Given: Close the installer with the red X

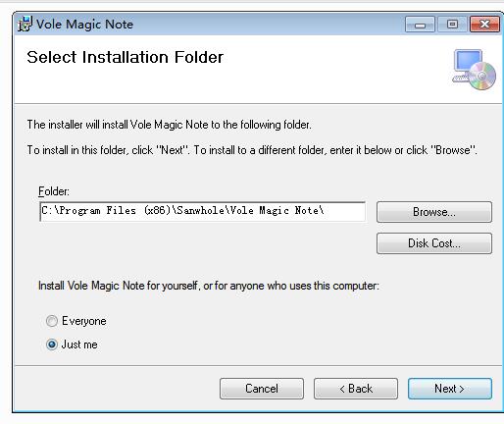Looking at the screenshot, I should pyautogui.click(x=484, y=25).
